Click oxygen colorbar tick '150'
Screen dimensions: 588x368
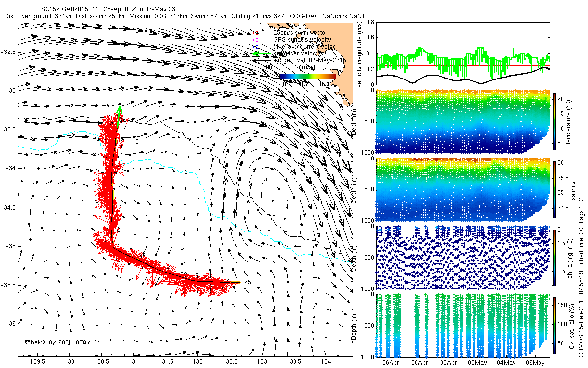pyautogui.click(x=563, y=304)
